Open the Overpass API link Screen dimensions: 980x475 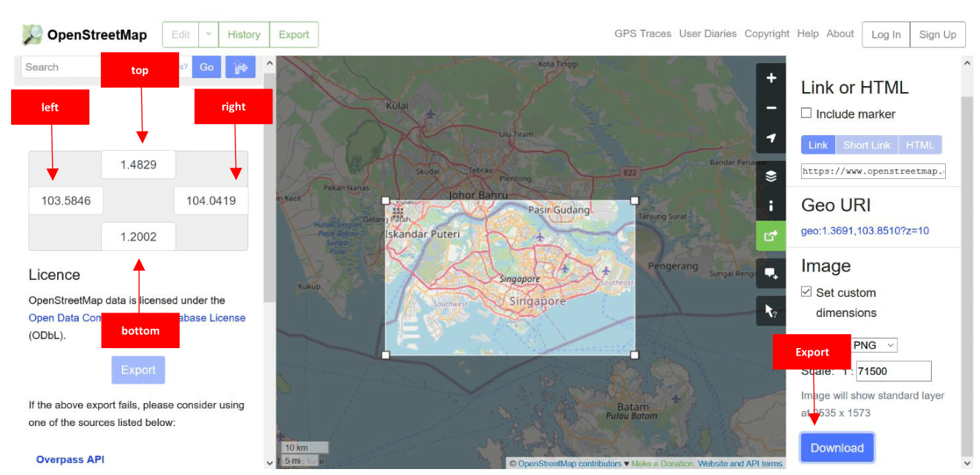71,459
